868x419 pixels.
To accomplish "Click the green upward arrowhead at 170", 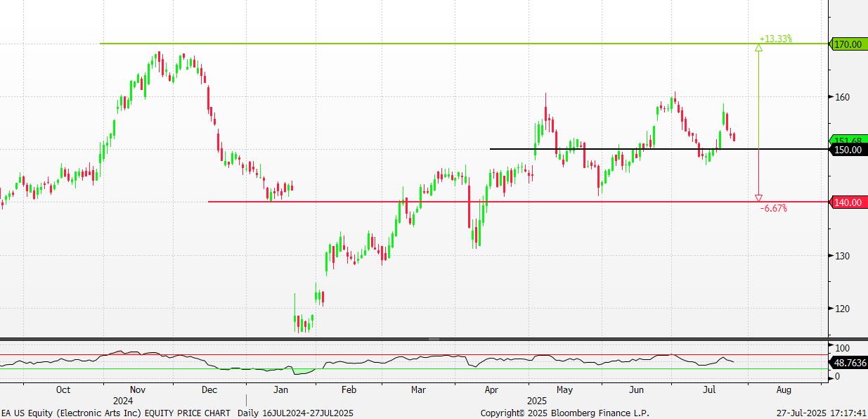I will (758, 48).
